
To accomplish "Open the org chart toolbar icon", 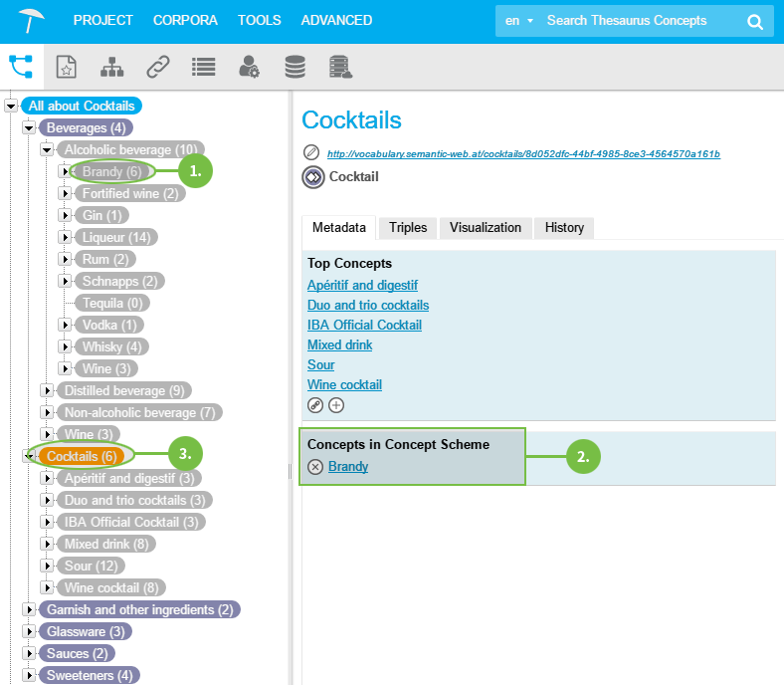I will 112,67.
